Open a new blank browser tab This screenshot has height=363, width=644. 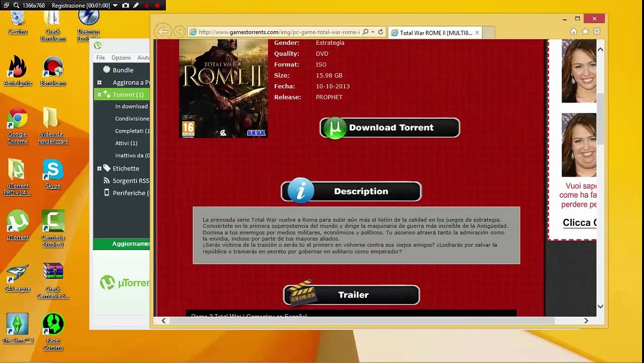(x=488, y=33)
